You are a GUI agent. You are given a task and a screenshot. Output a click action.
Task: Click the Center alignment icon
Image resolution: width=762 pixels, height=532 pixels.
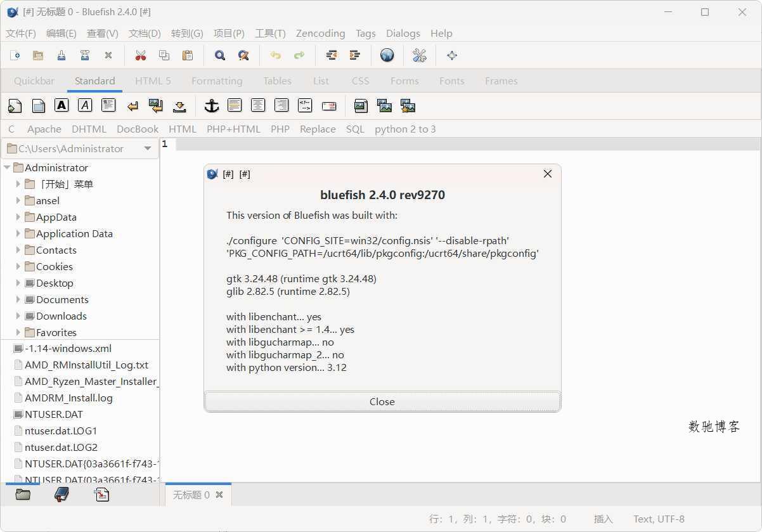[258, 105]
